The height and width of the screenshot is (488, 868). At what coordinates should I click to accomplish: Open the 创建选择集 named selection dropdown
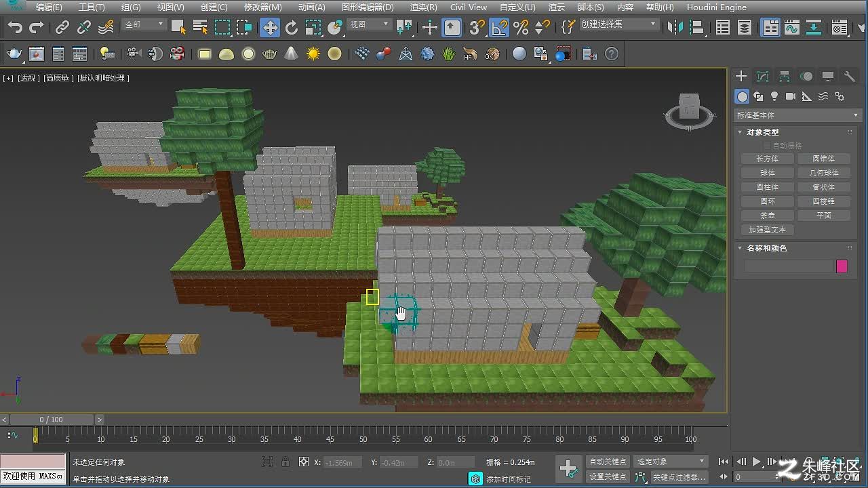(x=618, y=24)
